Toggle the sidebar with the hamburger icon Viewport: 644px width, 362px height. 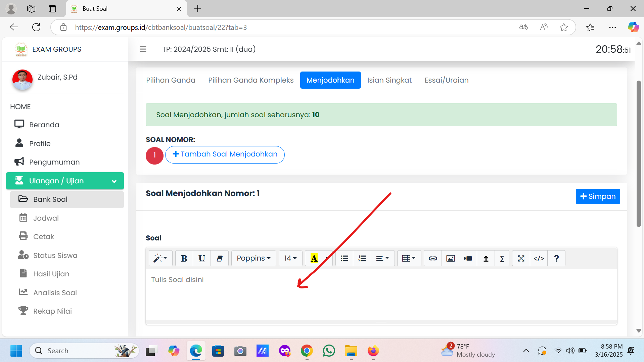click(143, 49)
